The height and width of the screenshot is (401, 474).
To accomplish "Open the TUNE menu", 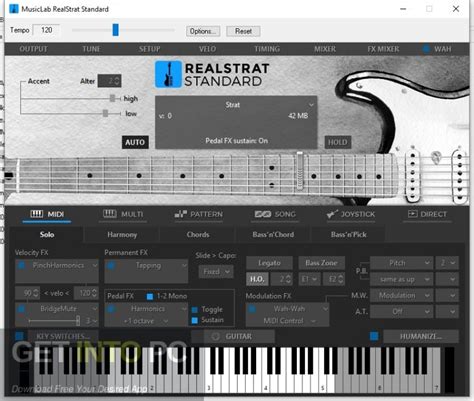I will coord(91,49).
